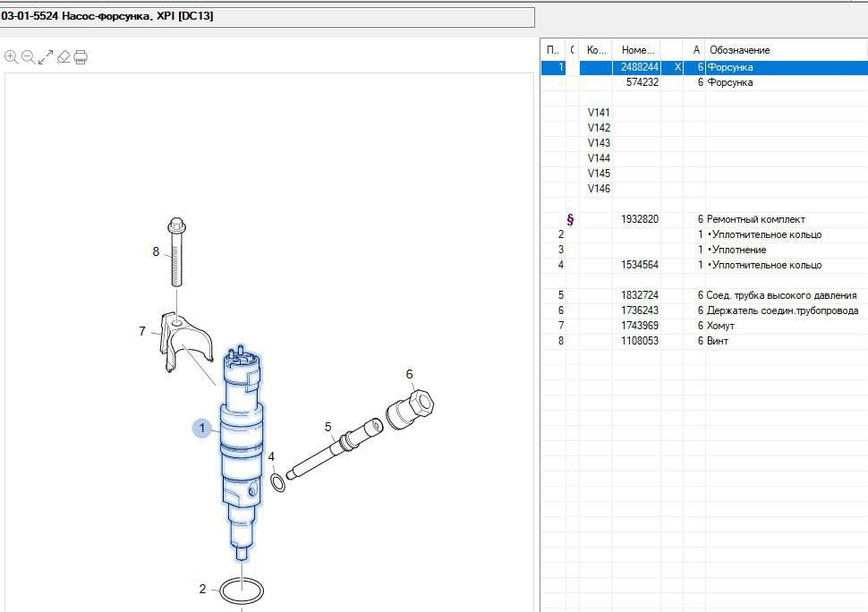This screenshot has width=868, height=612.
Task: Select the 'Винт' 1108053 row
Action: pos(717,341)
